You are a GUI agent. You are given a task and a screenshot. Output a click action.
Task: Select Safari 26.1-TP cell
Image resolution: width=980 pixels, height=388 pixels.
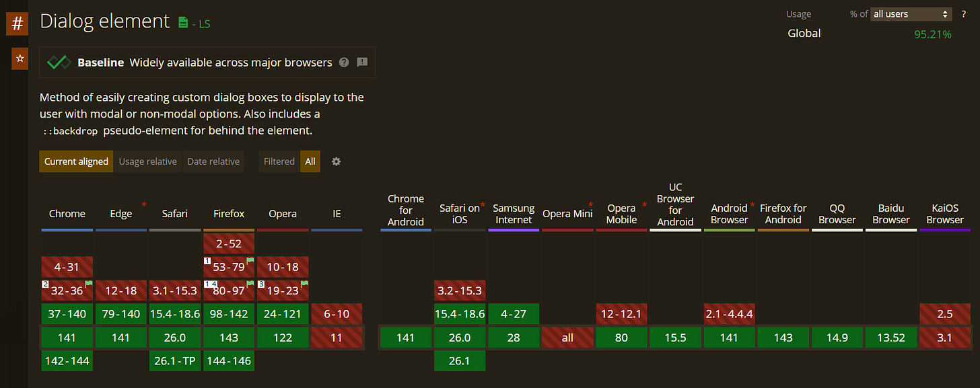175,360
